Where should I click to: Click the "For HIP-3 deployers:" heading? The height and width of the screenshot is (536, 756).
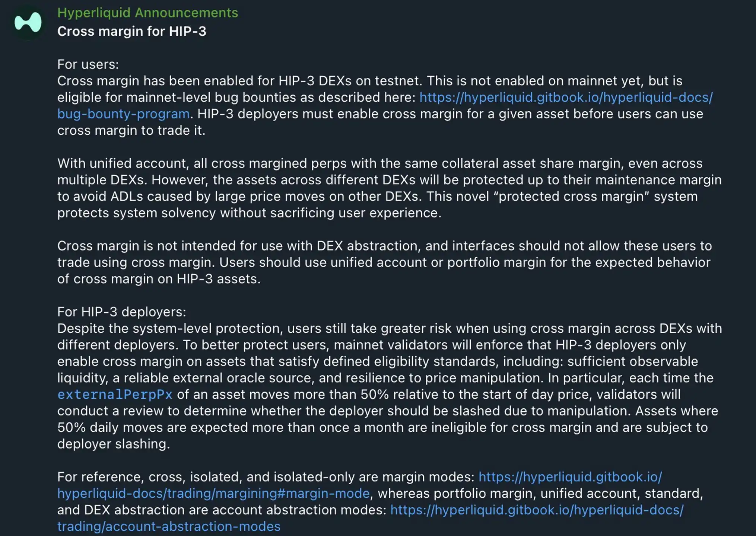pos(121,312)
